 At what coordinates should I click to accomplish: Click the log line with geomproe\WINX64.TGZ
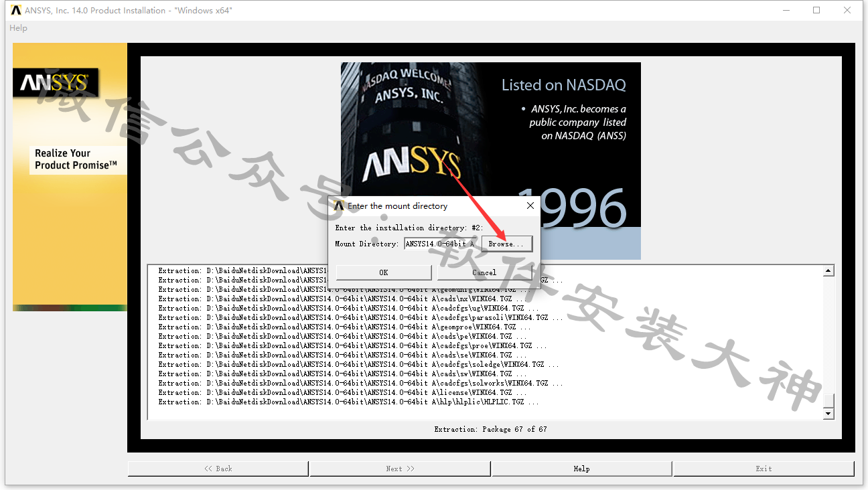tap(344, 327)
